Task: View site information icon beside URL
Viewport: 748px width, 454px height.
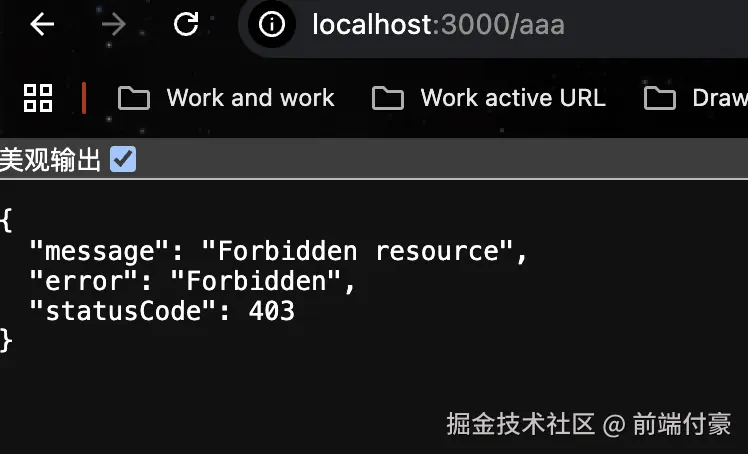Action: tap(272, 25)
